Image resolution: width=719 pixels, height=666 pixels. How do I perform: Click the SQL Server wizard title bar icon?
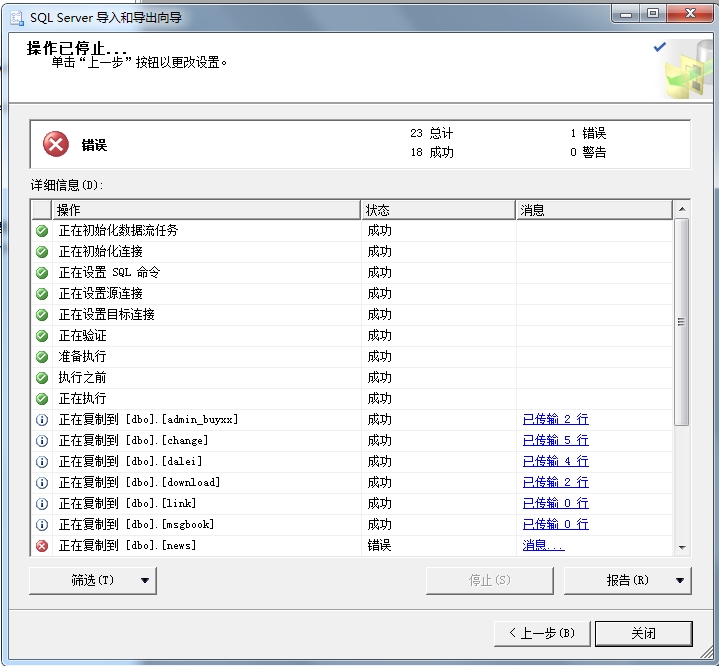(16, 17)
